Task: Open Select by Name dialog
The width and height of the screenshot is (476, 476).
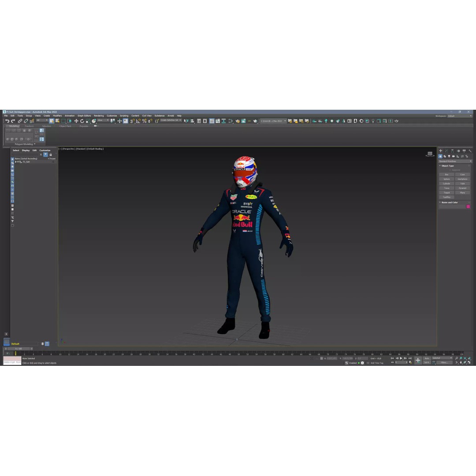Action: pos(57,121)
